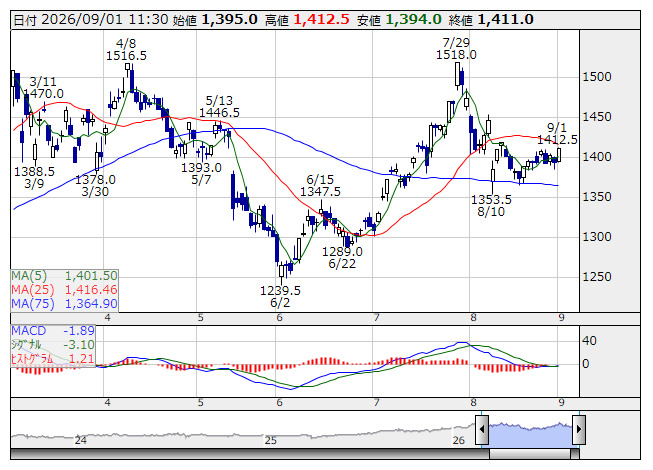
Task: Click the left range handle arrow in overview
Action: pyautogui.click(x=482, y=429)
